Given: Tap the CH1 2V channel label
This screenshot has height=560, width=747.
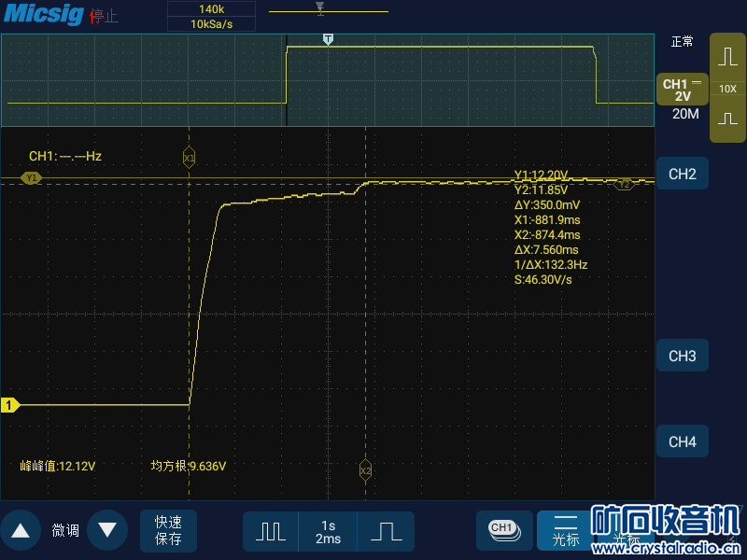Looking at the screenshot, I should coord(683,90).
